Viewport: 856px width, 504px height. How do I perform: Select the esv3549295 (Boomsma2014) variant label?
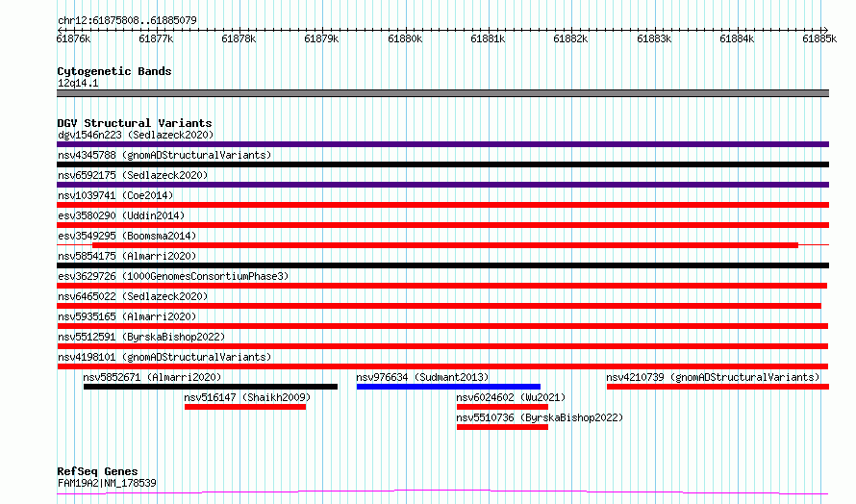pyautogui.click(x=127, y=236)
